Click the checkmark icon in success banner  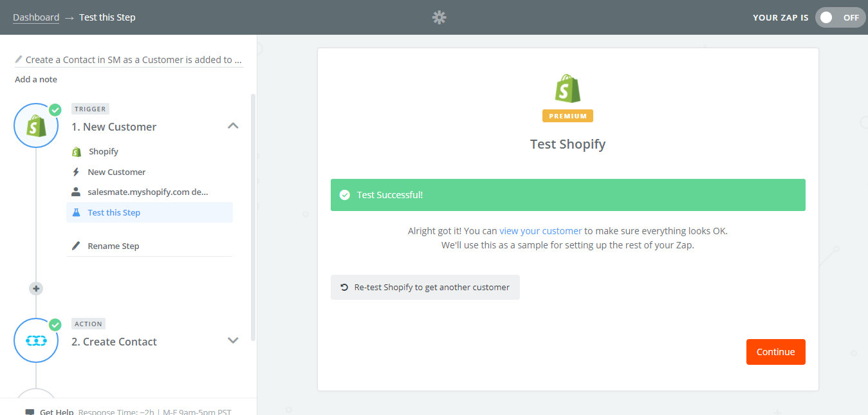coord(345,195)
